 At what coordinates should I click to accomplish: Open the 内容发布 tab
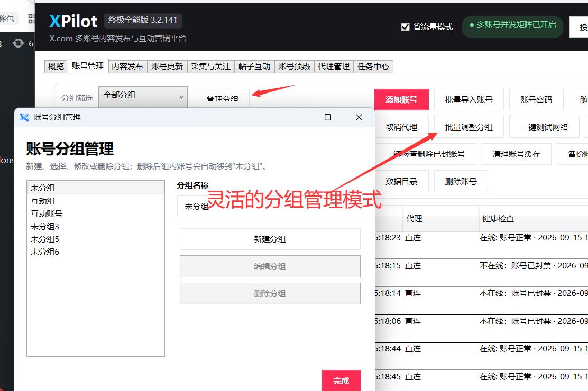pos(127,67)
